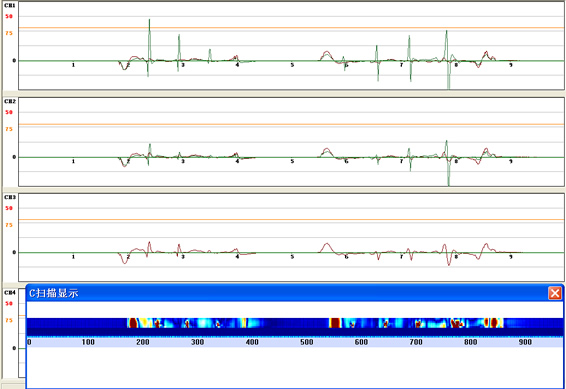Click marker 1 in the CH2 plot
The image size is (566, 389).
click(x=73, y=161)
